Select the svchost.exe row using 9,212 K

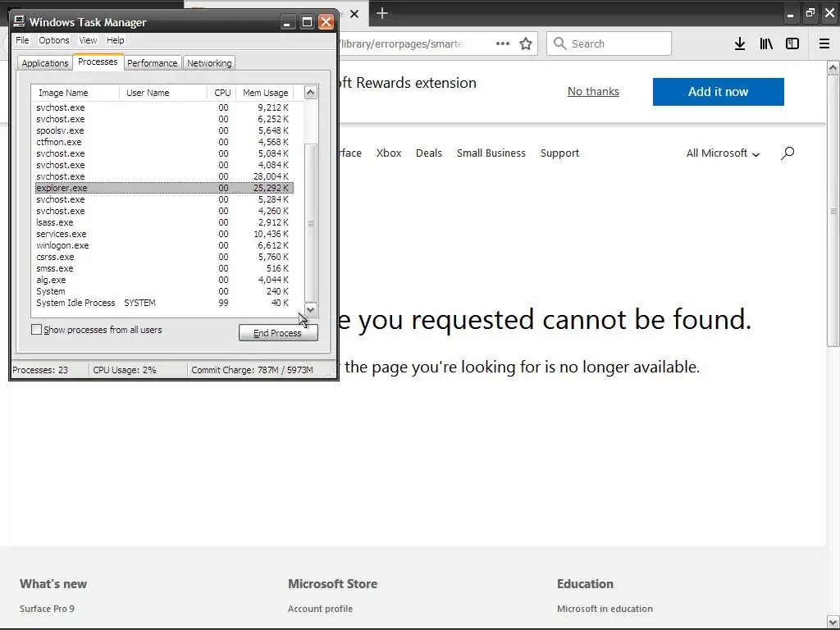point(164,107)
